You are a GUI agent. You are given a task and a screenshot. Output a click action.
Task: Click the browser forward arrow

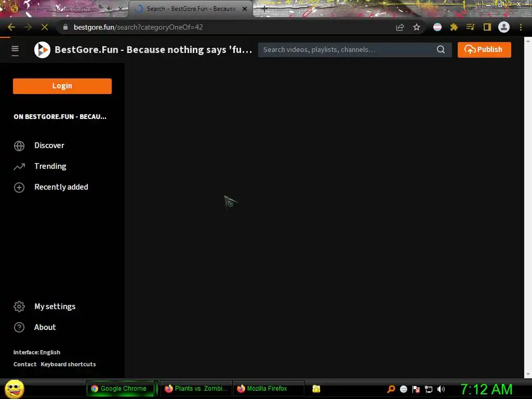pos(28,27)
